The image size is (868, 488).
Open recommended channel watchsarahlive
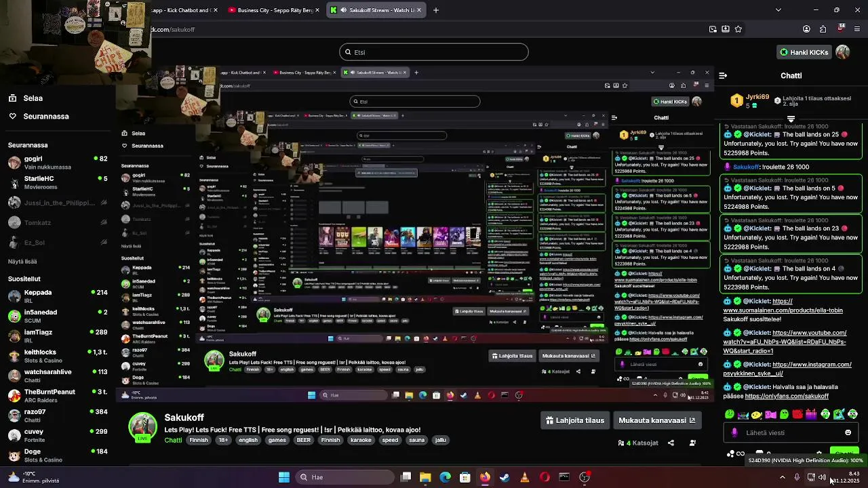click(58, 375)
